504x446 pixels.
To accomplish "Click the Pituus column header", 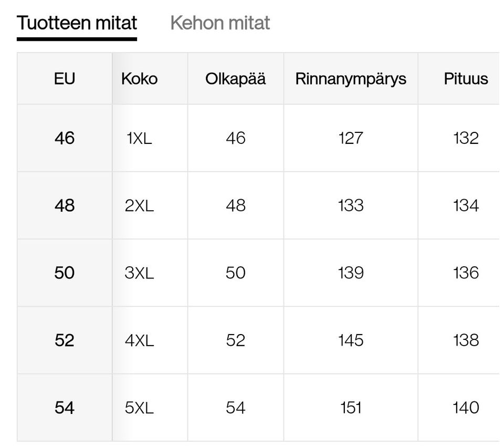I will (x=466, y=79).
